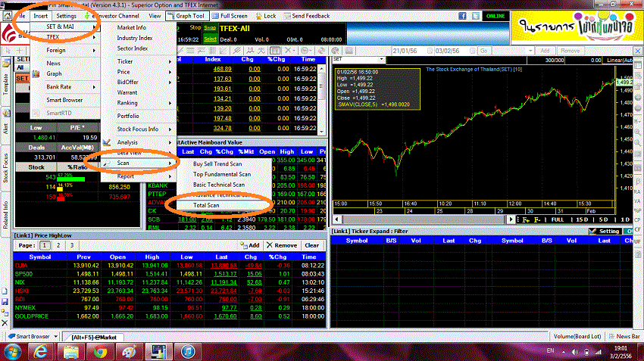Click the Facebook icon

[x=462, y=16]
